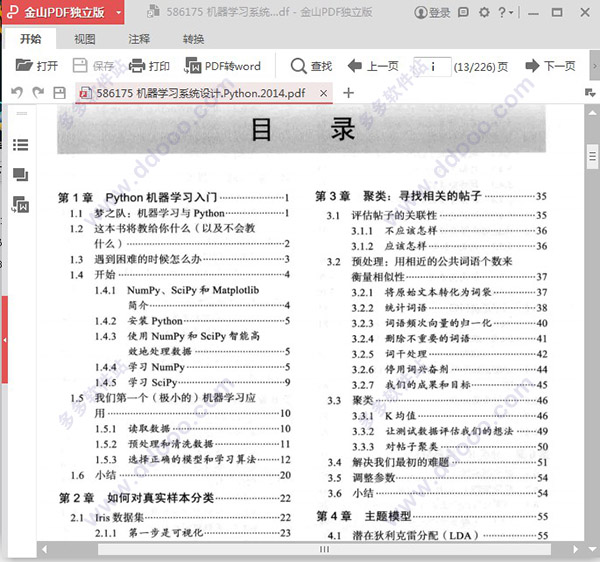600x562 pixels.
Task: Minimize the 金山PDF window
Action: tap(533, 13)
